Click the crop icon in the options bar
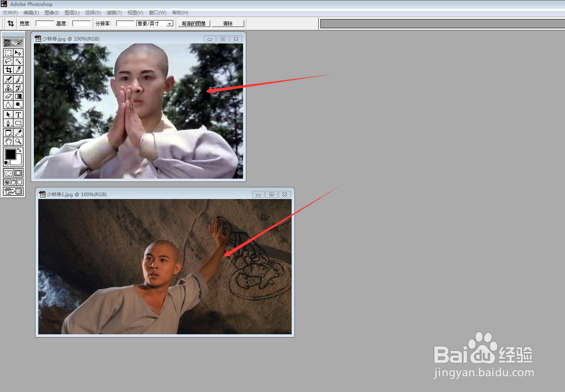Screen dimensions: 565x392 click(x=11, y=23)
